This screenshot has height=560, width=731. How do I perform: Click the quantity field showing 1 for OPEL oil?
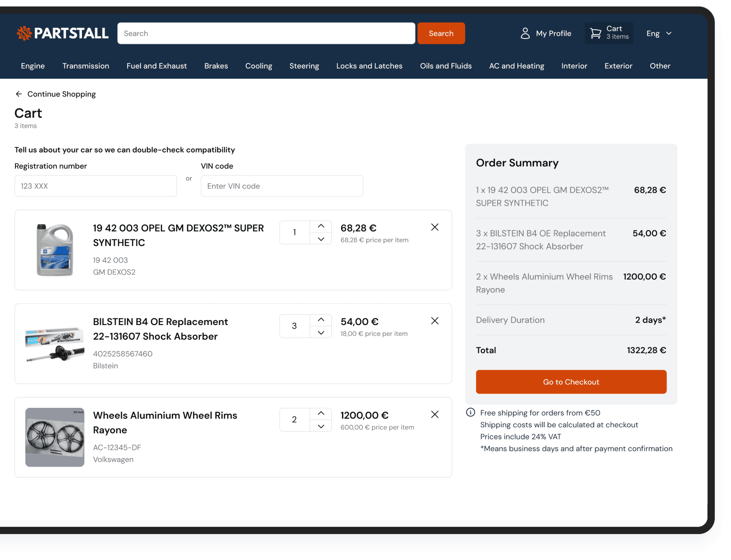(295, 233)
